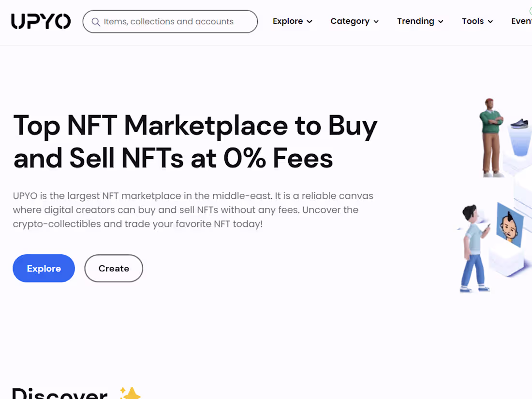Open the Explore menu in the navigation bar
The image size is (532, 399).
click(x=293, y=21)
